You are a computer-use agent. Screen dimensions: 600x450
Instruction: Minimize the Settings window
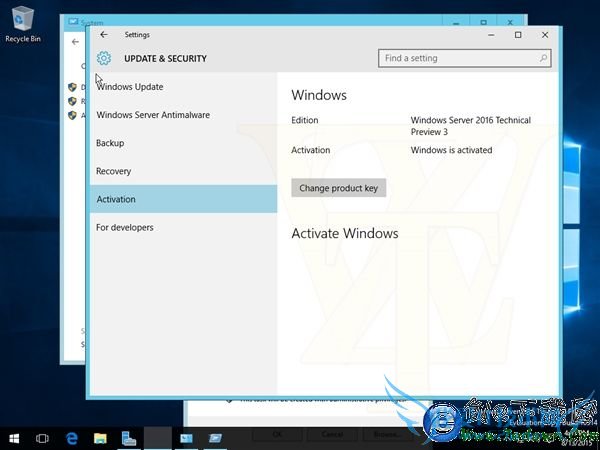tap(491, 35)
